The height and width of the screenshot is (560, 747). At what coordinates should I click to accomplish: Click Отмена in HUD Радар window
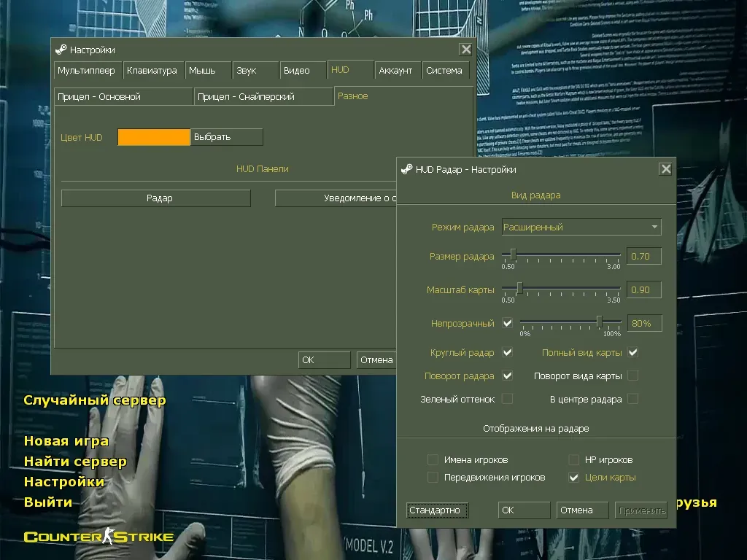click(582, 510)
